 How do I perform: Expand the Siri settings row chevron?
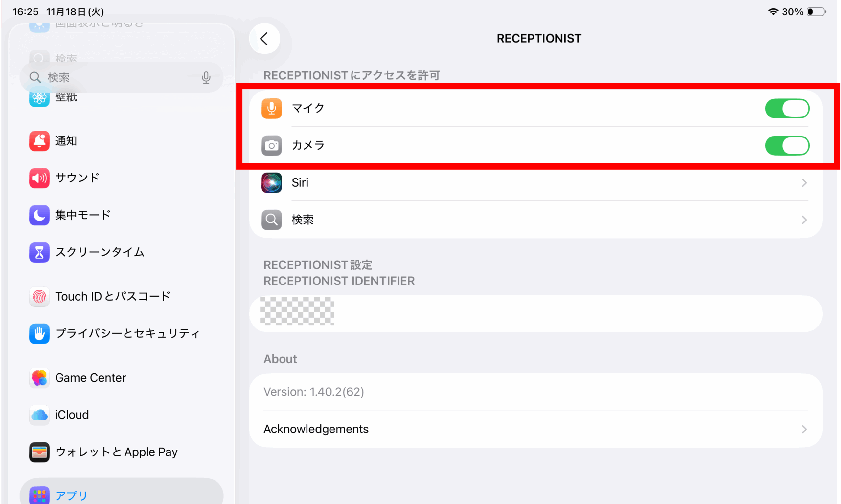pyautogui.click(x=804, y=183)
